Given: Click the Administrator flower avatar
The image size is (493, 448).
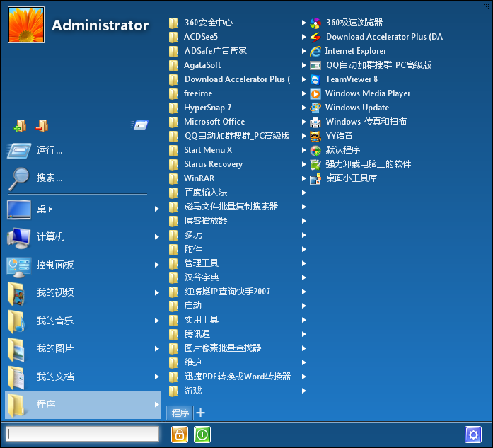Looking at the screenshot, I should 26,25.
